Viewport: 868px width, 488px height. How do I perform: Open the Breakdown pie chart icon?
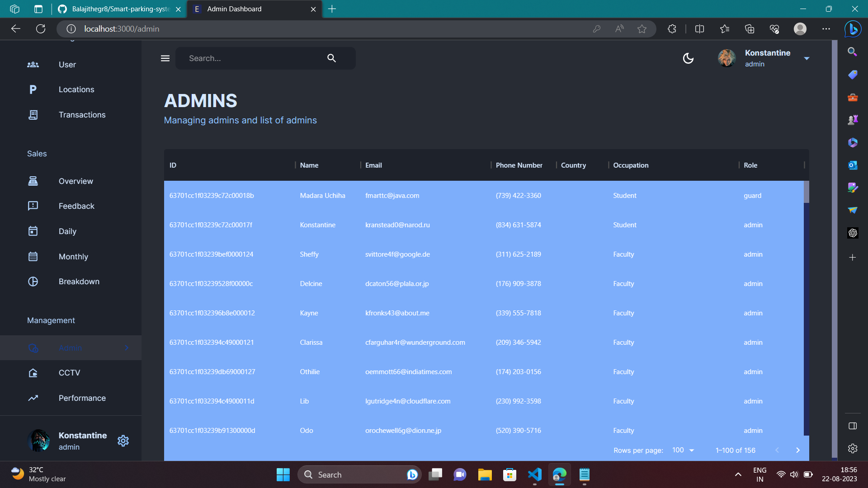tap(33, 282)
